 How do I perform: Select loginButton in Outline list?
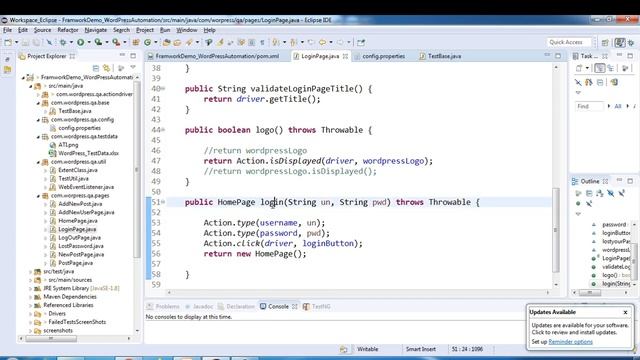click(616, 233)
